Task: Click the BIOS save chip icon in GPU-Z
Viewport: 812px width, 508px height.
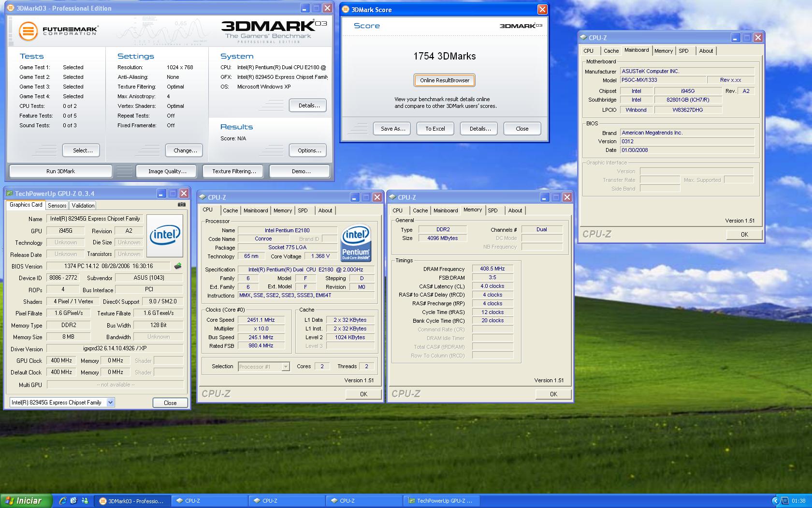Action: [178, 266]
